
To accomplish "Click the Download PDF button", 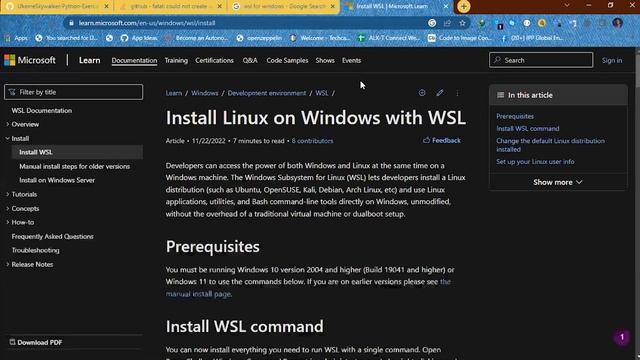I will 36,342.
